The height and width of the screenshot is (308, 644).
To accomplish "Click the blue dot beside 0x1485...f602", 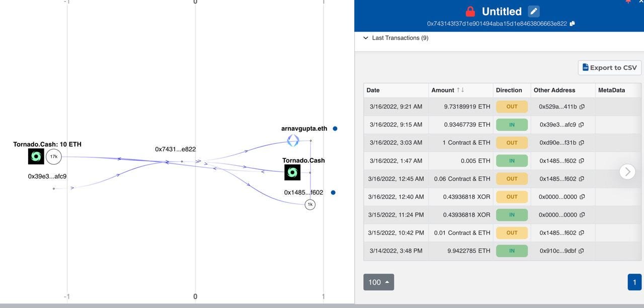I will [333, 192].
